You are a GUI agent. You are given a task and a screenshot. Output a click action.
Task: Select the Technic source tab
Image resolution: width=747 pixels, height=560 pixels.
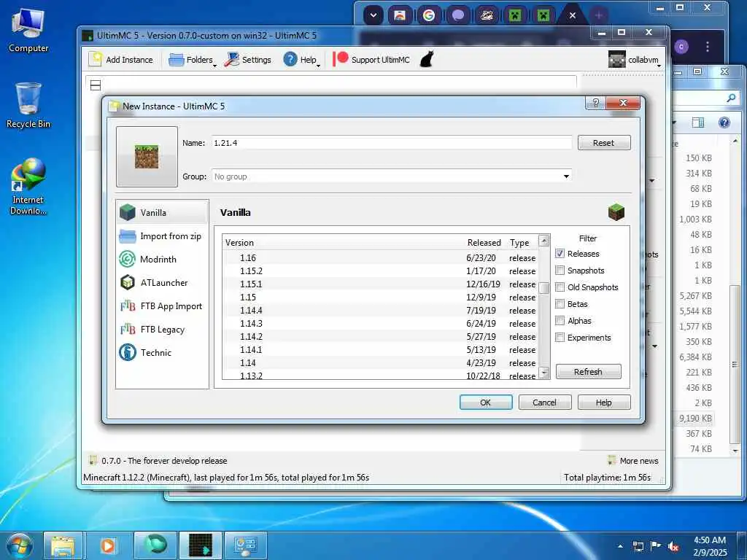tap(162, 352)
